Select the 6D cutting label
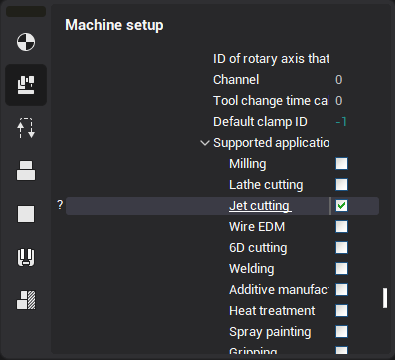 [x=258, y=248]
